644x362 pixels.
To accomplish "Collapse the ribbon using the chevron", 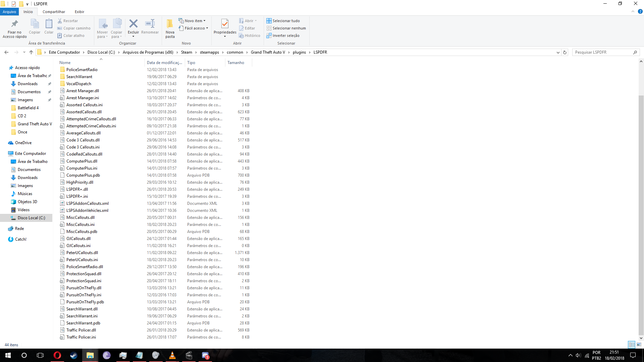I will (x=633, y=11).
